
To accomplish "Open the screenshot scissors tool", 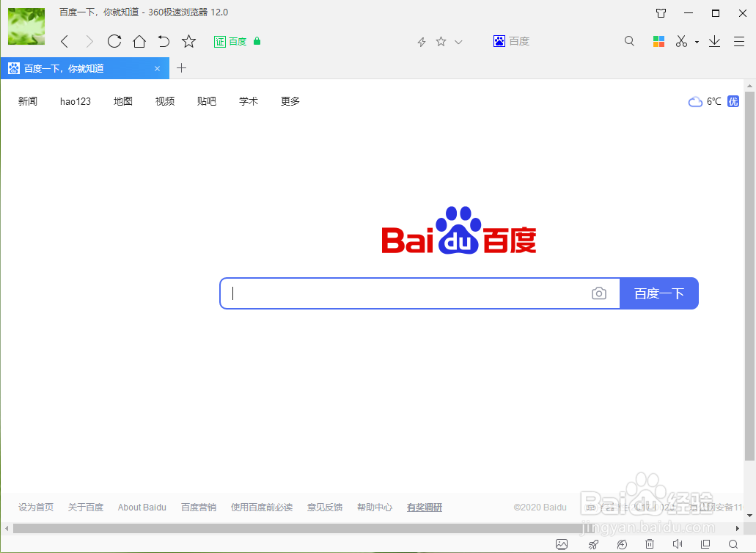I will tap(680, 41).
